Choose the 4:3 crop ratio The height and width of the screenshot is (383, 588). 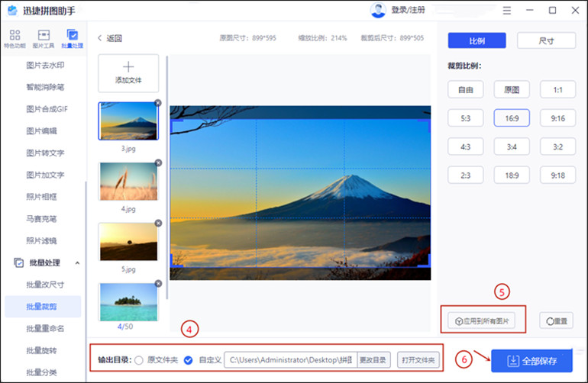coord(465,146)
